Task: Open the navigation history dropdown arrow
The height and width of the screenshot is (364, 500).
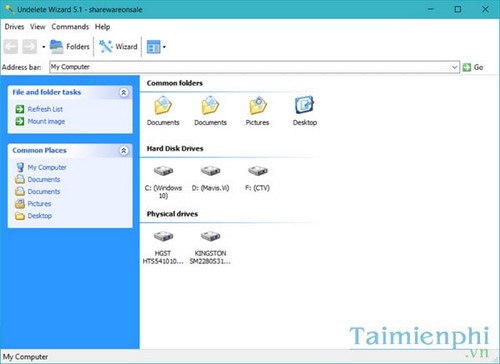Action: pyautogui.click(x=44, y=47)
